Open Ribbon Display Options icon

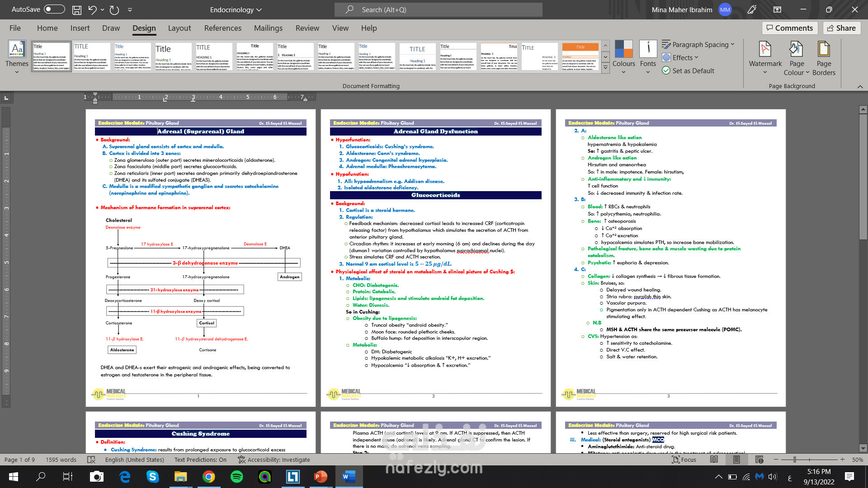(777, 9)
